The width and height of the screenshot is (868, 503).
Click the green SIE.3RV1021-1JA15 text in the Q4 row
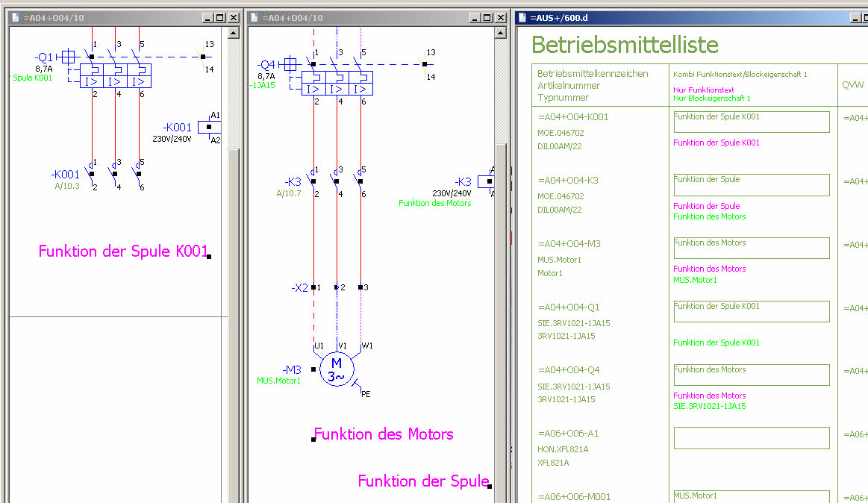(710, 406)
